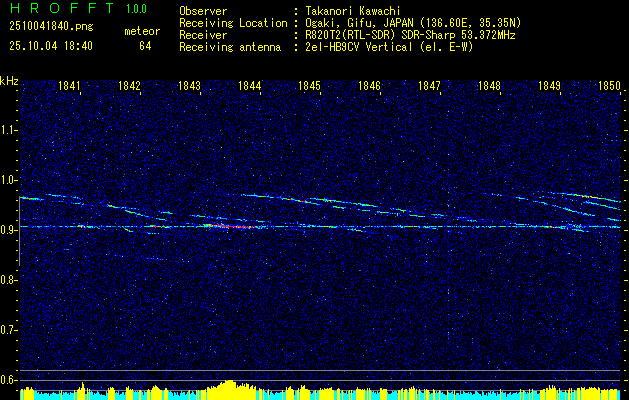Image resolution: width=629 pixels, height=400 pixels.
Task: Click the tall yellow signal peak in bottom graph
Action: pyautogui.click(x=229, y=389)
